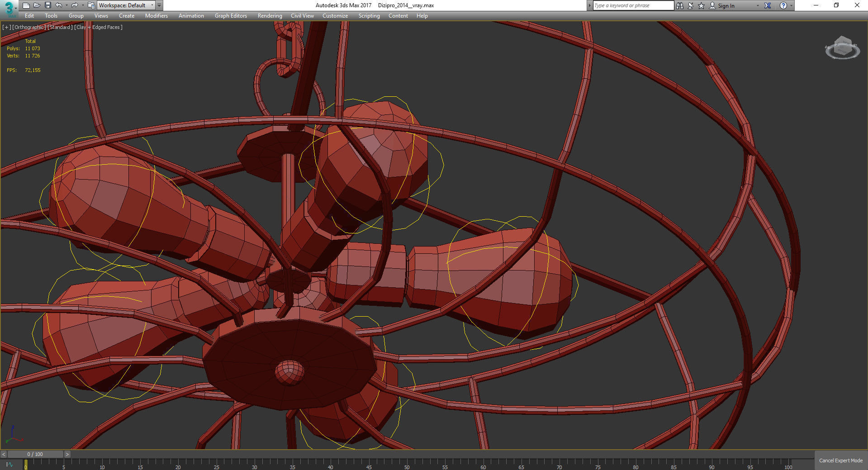
Task: Open the Rendering menu
Action: (x=270, y=16)
